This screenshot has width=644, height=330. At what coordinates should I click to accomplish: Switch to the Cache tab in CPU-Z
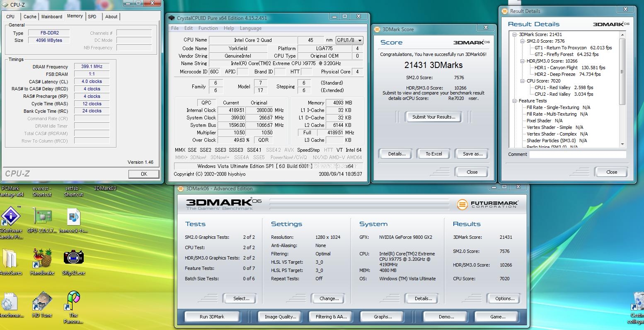(30, 17)
